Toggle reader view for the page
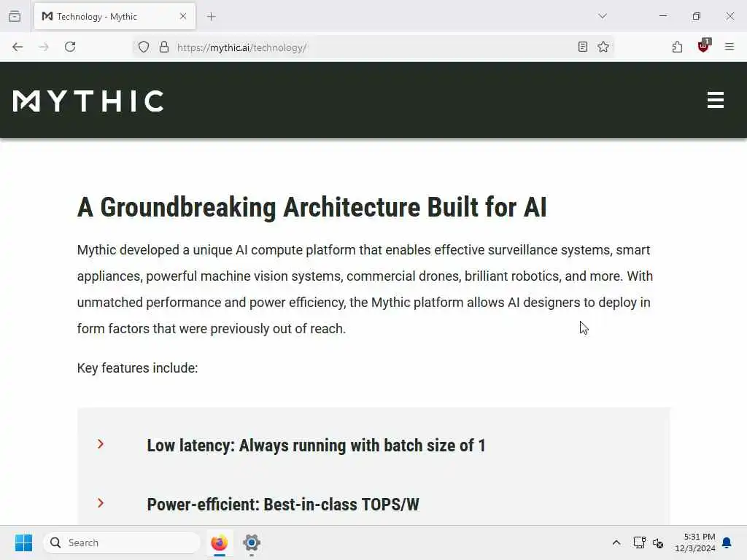The width and height of the screenshot is (747, 560). point(583,47)
